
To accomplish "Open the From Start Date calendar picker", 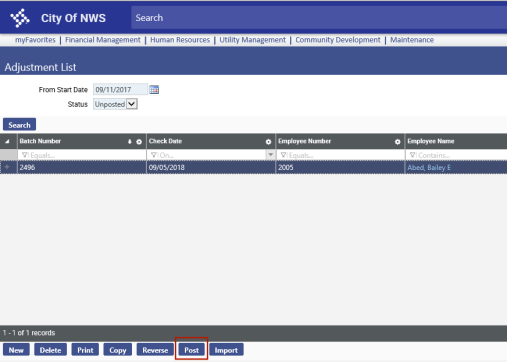I will click(154, 89).
